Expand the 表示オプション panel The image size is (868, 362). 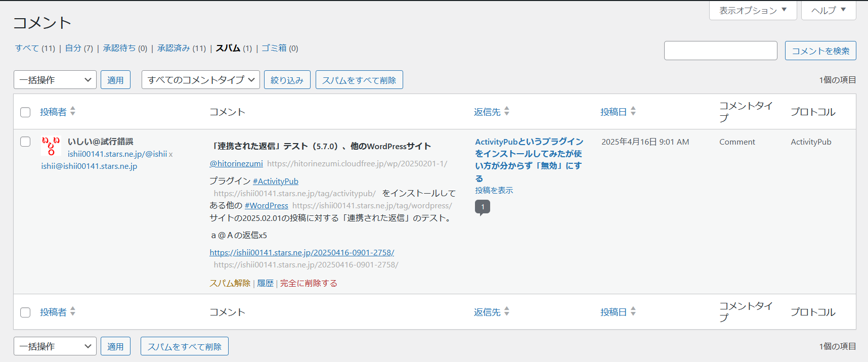point(753,10)
